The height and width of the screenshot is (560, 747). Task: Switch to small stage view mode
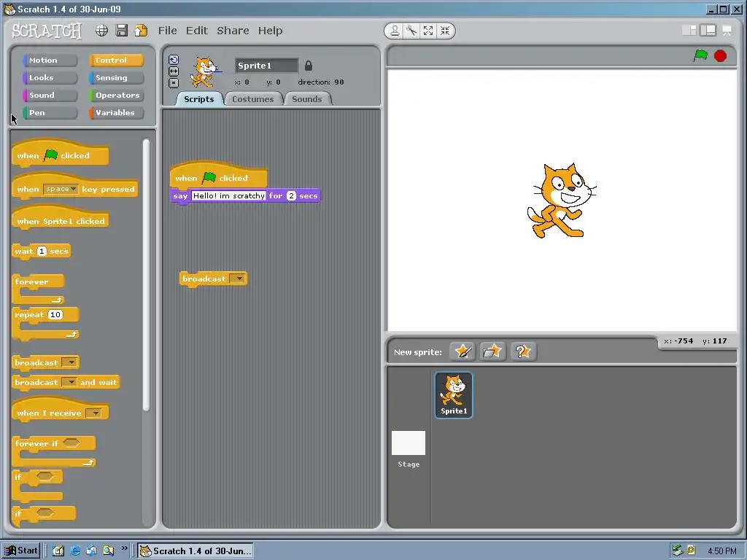pyautogui.click(x=689, y=31)
